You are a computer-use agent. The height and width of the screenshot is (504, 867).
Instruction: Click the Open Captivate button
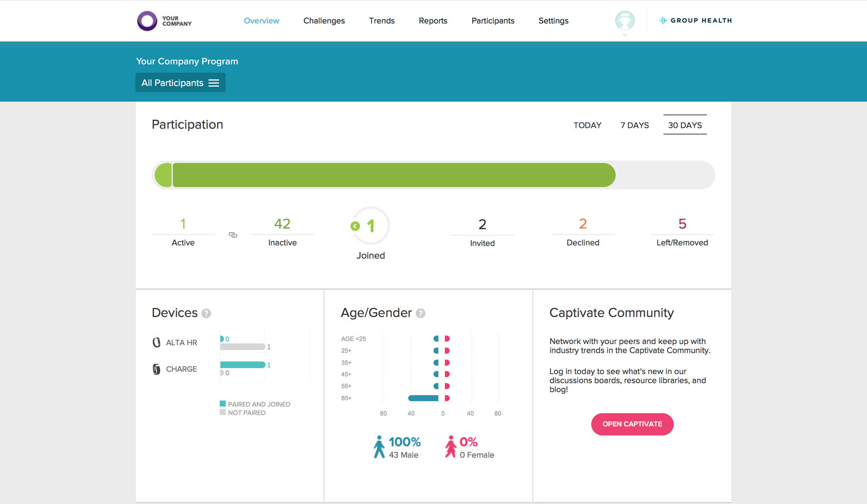tap(632, 424)
